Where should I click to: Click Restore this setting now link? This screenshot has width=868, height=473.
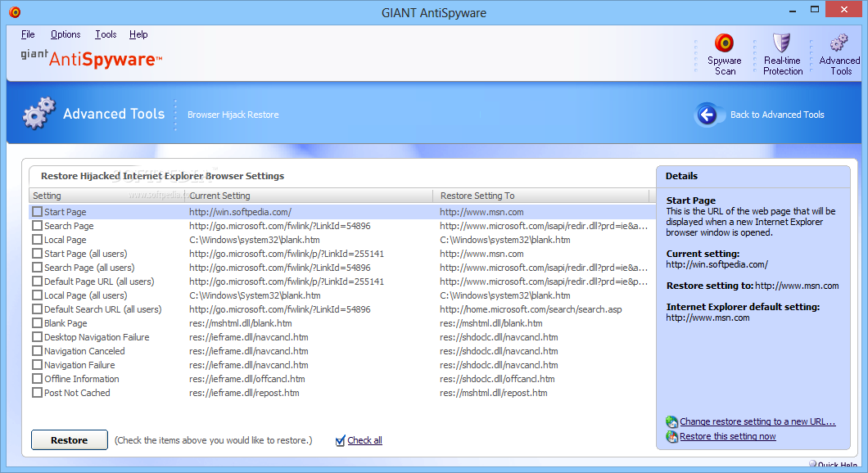pos(727,436)
